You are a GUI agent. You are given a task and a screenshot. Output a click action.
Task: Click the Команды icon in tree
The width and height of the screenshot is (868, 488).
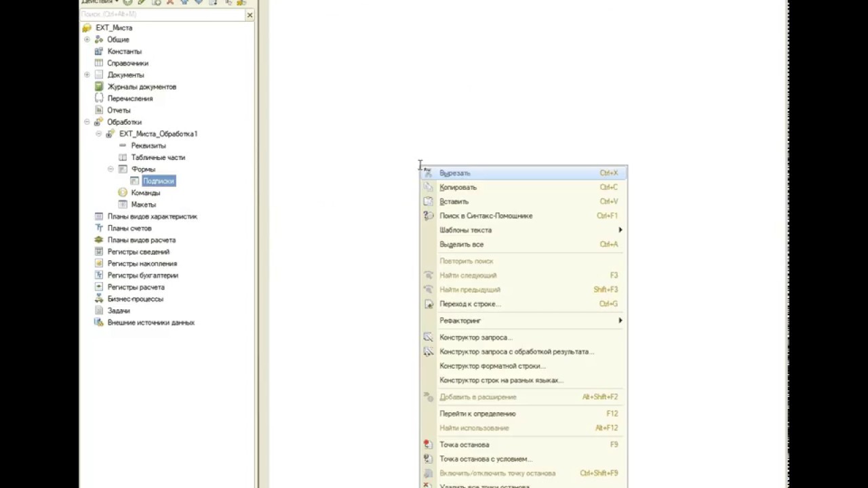[123, 192]
